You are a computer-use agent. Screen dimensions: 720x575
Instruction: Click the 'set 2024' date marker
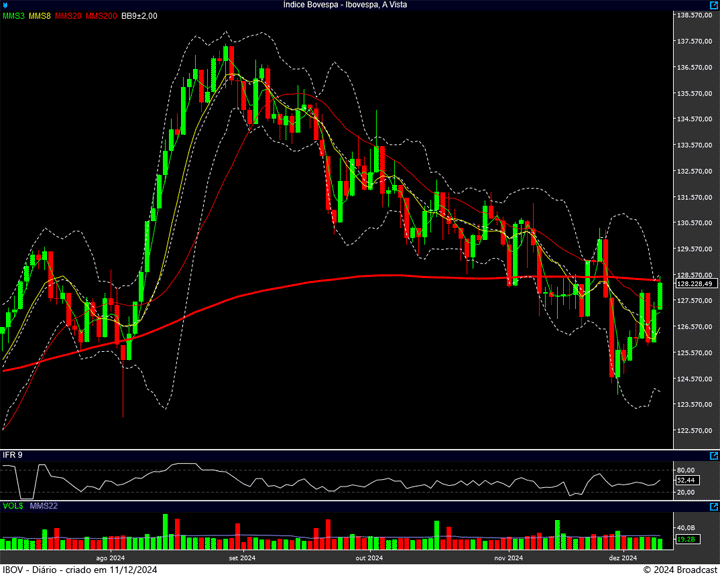(242, 558)
